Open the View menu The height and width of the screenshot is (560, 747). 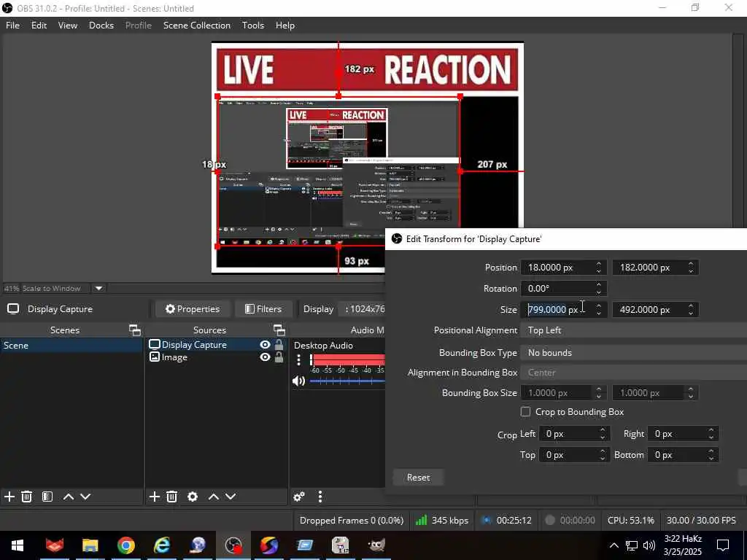68,26
